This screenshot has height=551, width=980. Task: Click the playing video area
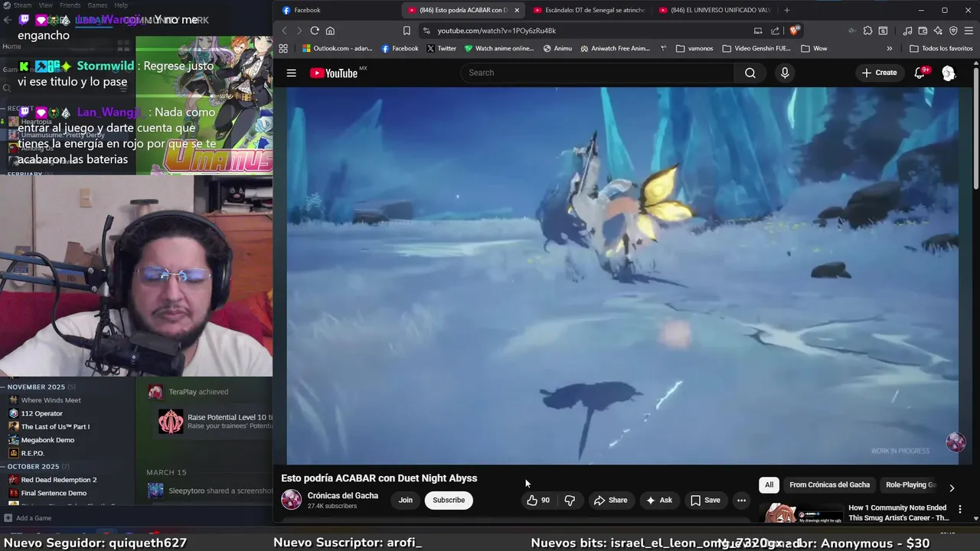pos(622,275)
